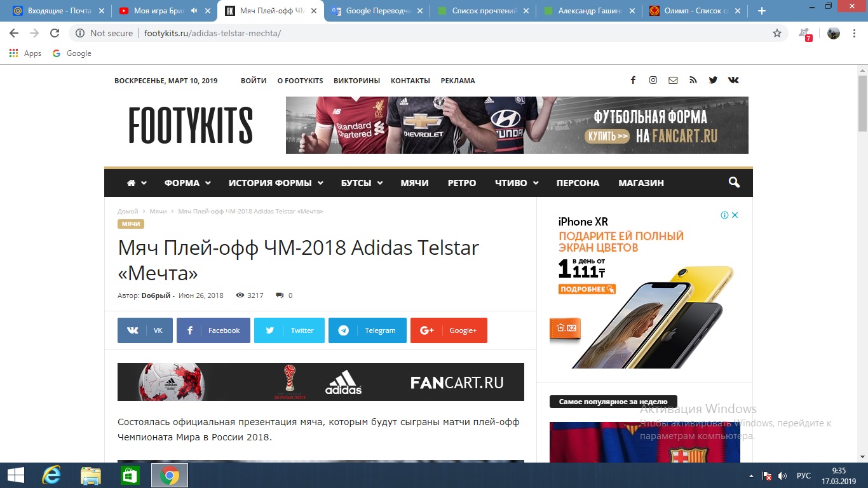Image resolution: width=868 pixels, height=488 pixels.
Task: Open the РЕКЛАМА link
Action: tap(458, 81)
